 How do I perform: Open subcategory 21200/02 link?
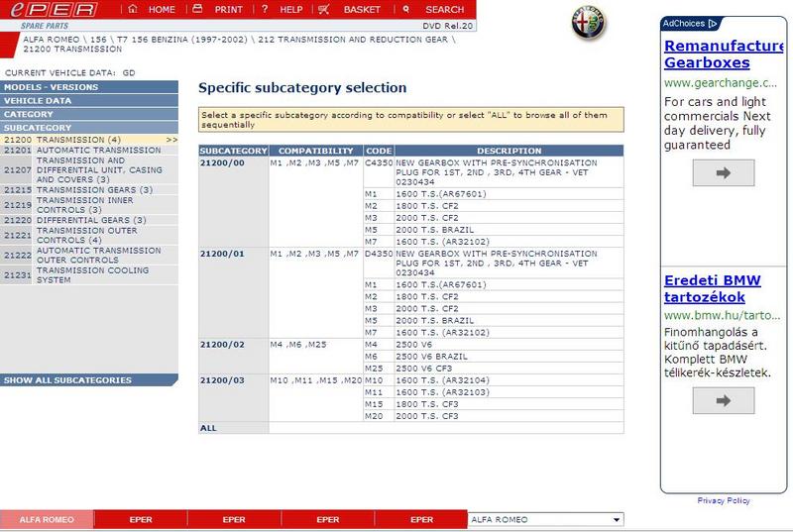point(220,343)
